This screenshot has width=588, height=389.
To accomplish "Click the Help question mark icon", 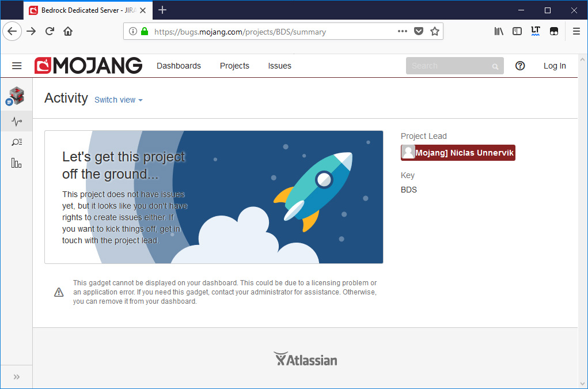I will click(x=520, y=66).
